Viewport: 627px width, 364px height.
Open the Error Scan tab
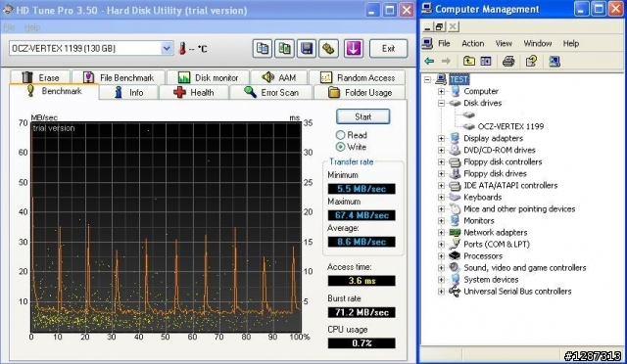coord(271,92)
